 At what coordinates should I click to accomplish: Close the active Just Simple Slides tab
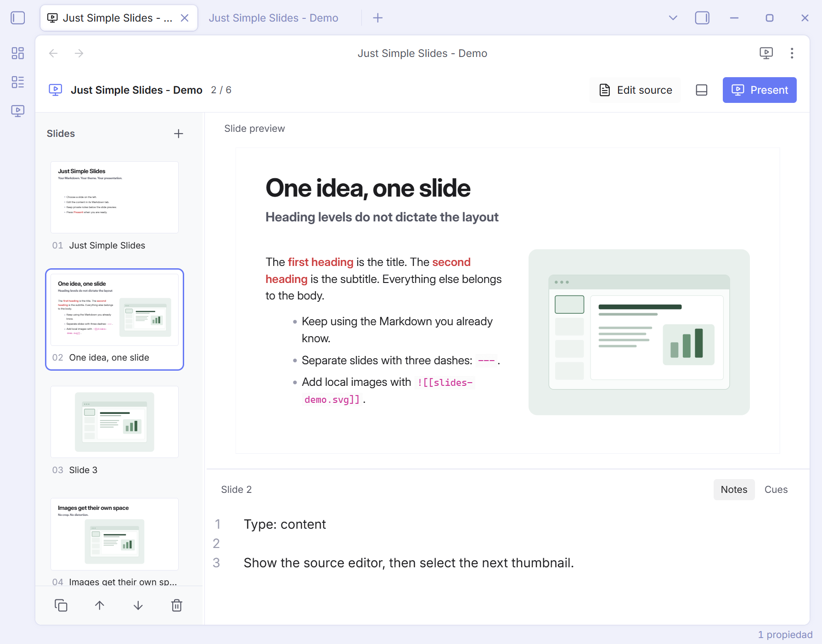pyautogui.click(x=185, y=18)
